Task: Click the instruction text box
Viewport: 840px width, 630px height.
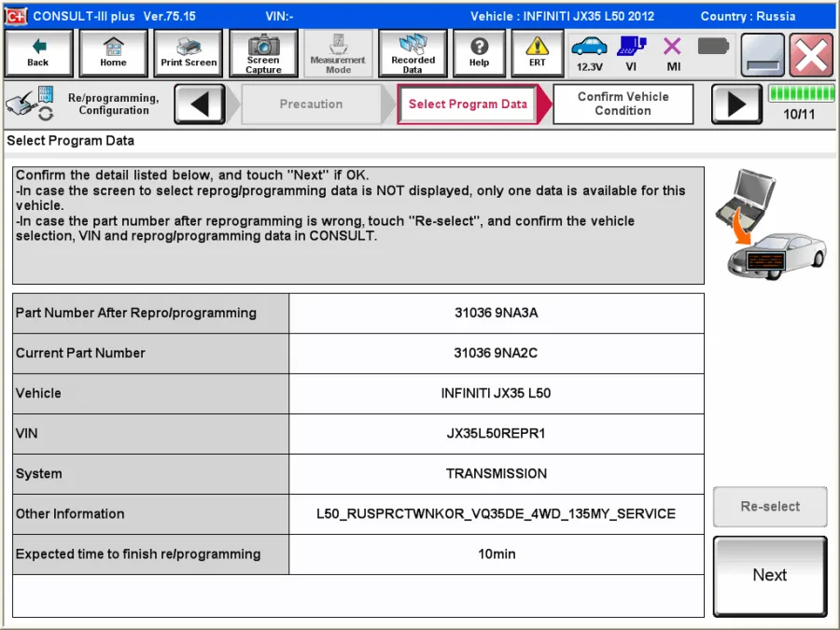Action: [x=357, y=226]
